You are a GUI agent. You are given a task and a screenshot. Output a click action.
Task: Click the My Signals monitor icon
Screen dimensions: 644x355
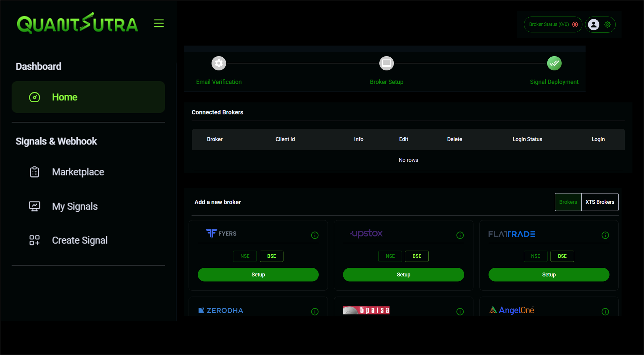tap(34, 206)
